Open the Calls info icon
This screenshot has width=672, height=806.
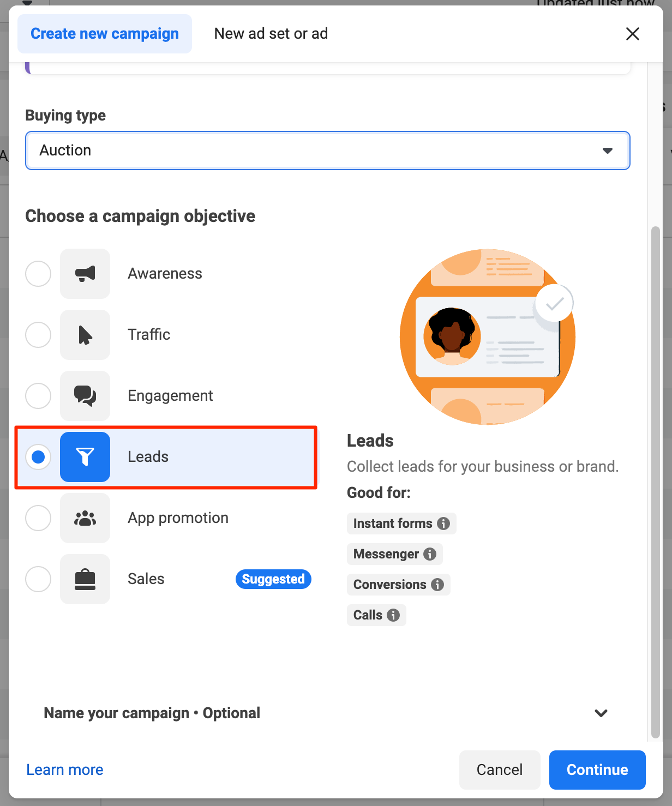(394, 615)
